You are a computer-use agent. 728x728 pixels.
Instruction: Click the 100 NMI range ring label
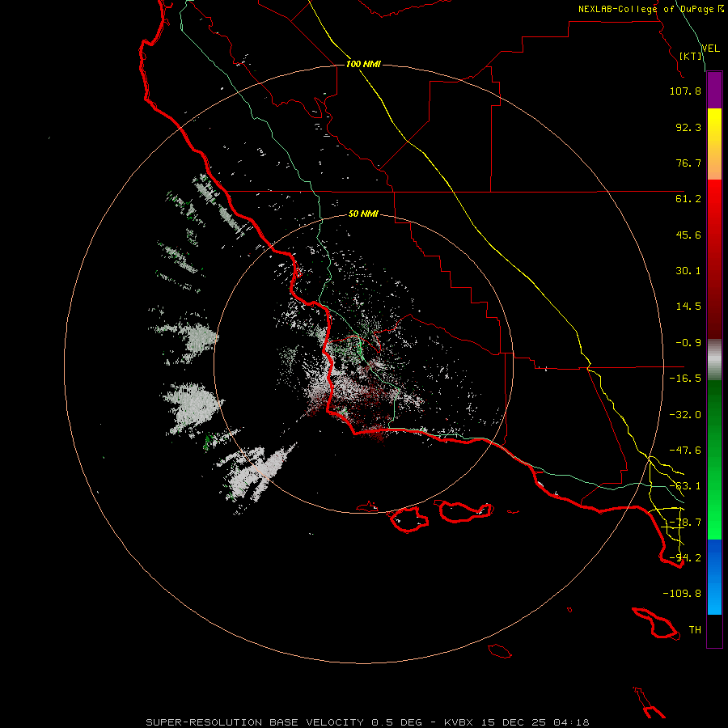363,64
